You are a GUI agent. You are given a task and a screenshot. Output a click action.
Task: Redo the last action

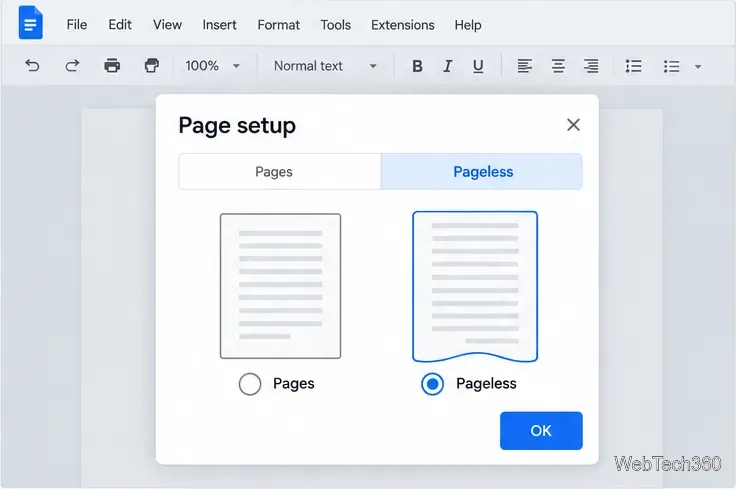tap(72, 65)
